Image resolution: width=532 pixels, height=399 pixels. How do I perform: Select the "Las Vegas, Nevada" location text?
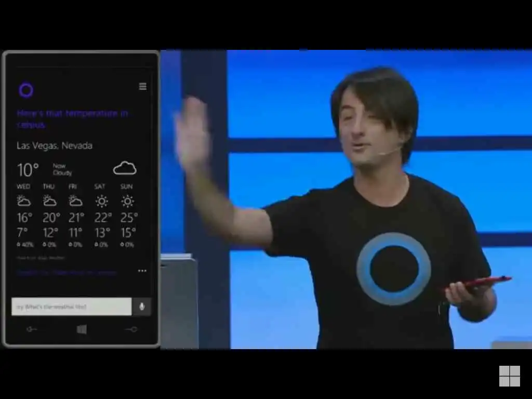pos(55,146)
